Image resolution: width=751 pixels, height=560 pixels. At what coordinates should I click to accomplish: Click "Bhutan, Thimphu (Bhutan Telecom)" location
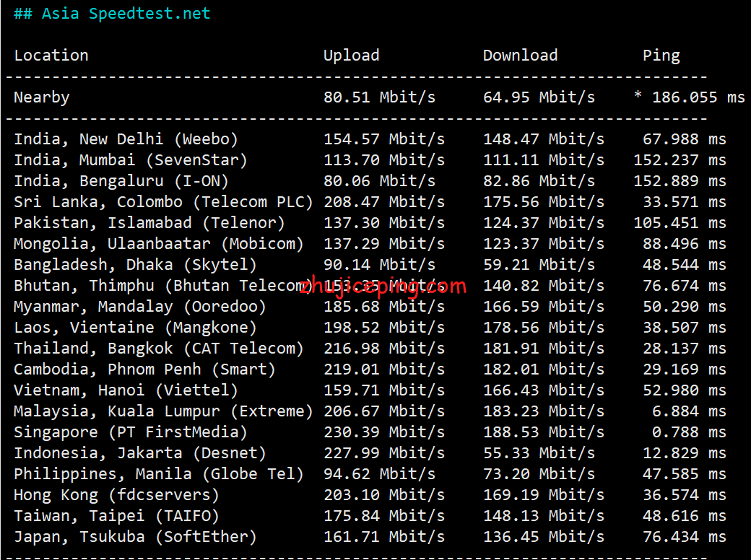pos(163,286)
